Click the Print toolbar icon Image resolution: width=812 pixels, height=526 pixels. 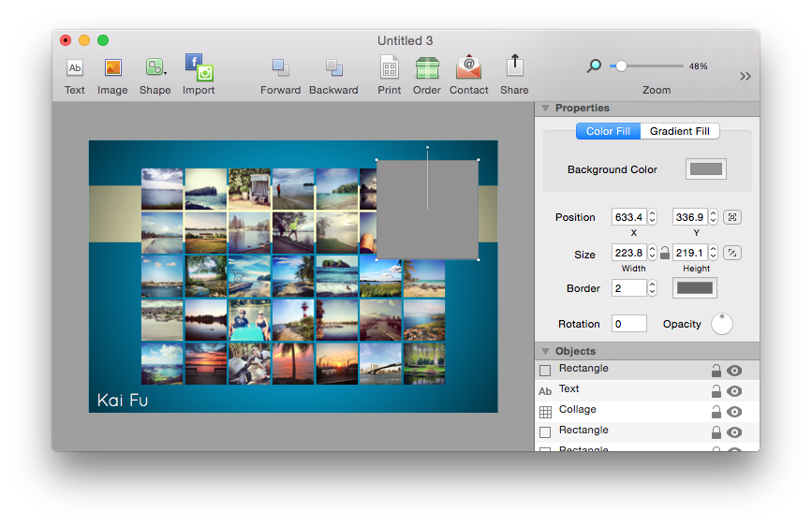coord(390,68)
